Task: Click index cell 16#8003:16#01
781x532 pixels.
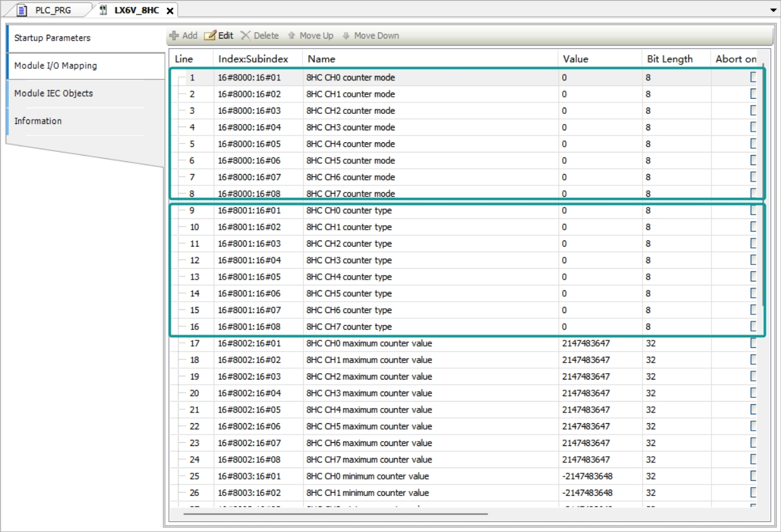Action: pyautogui.click(x=258, y=476)
